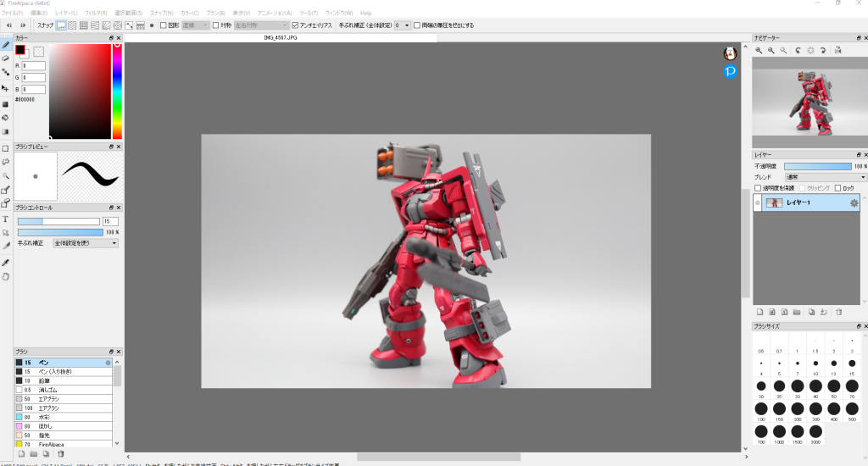868x466 pixels.
Task: Click zoom in icon in Navigator panel
Action: (x=759, y=51)
